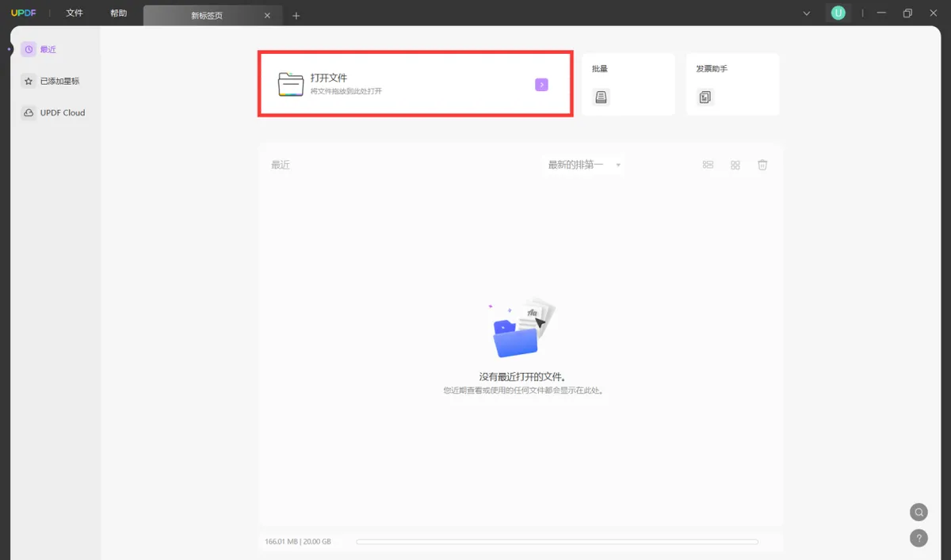Viewport: 951px width, 560px height.
Task: Add a new tab with plus button
Action: coord(296,16)
